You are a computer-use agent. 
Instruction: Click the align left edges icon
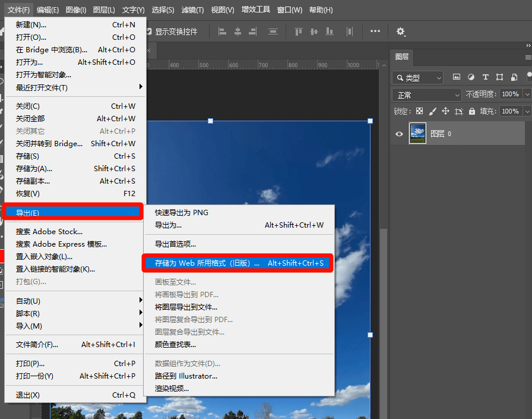[223, 31]
